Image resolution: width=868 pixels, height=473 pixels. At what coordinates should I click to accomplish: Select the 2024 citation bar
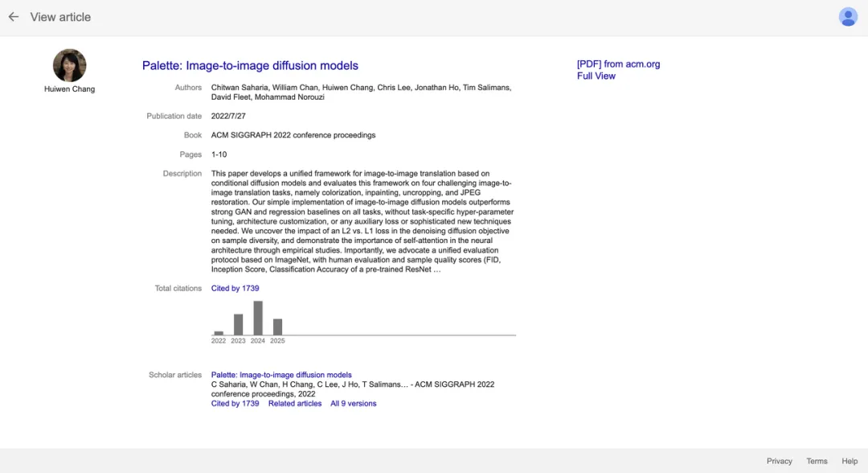258,318
